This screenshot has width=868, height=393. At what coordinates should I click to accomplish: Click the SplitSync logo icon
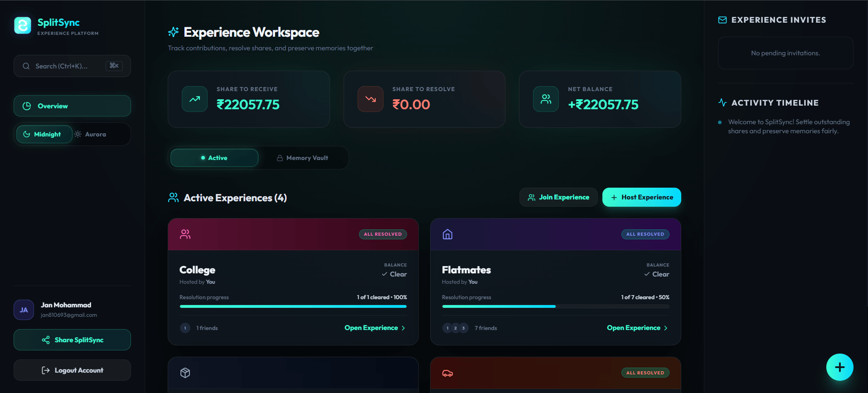click(23, 25)
